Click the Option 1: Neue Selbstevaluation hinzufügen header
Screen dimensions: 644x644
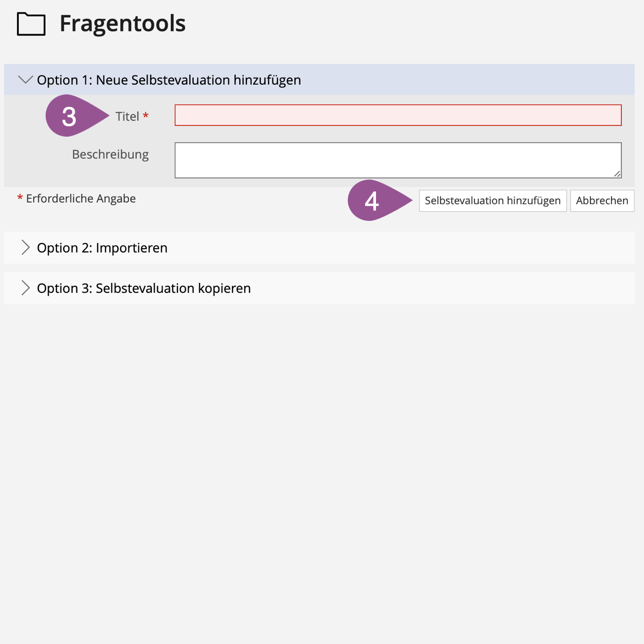pos(169,80)
